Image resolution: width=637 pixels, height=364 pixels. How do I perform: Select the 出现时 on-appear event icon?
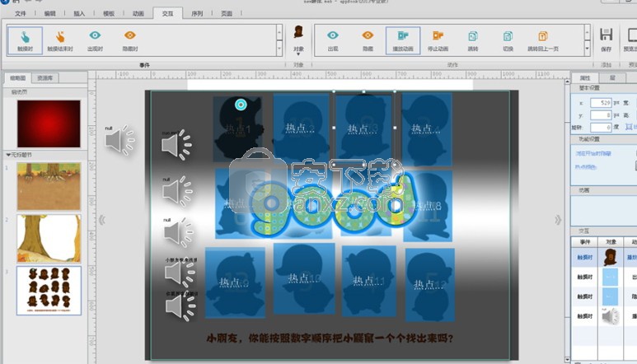tap(95, 40)
